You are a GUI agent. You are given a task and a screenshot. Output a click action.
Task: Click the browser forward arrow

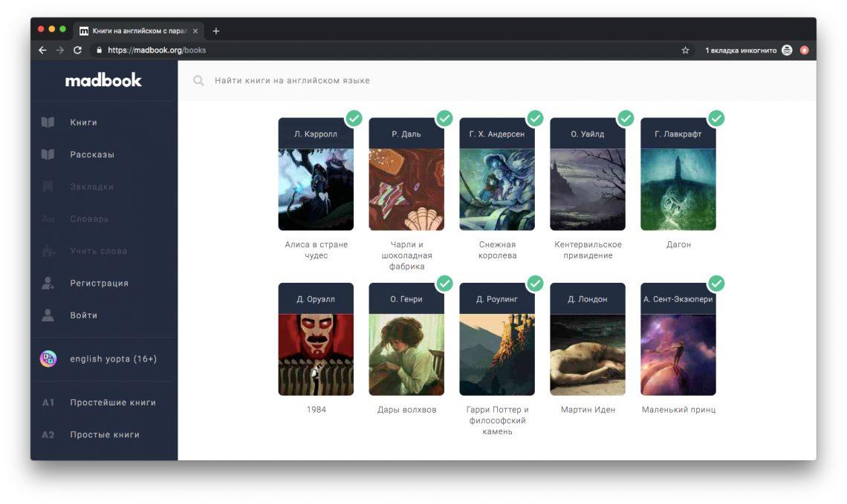click(60, 50)
